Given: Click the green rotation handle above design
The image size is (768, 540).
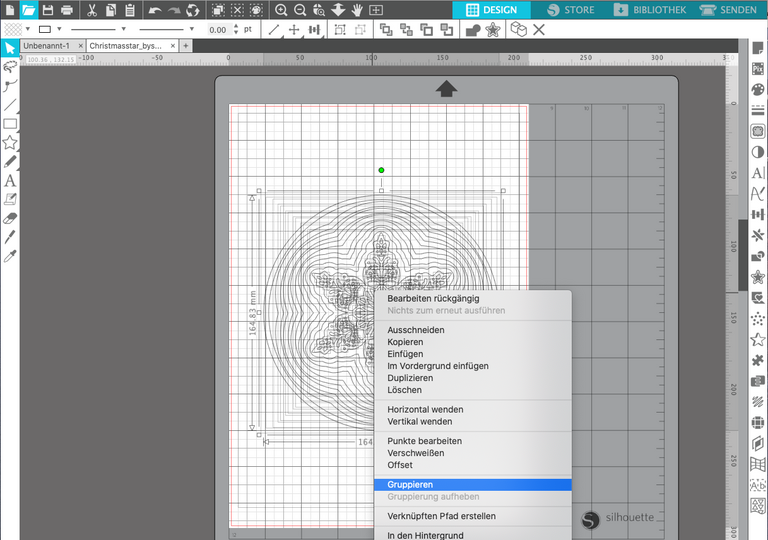Looking at the screenshot, I should pos(381,170).
